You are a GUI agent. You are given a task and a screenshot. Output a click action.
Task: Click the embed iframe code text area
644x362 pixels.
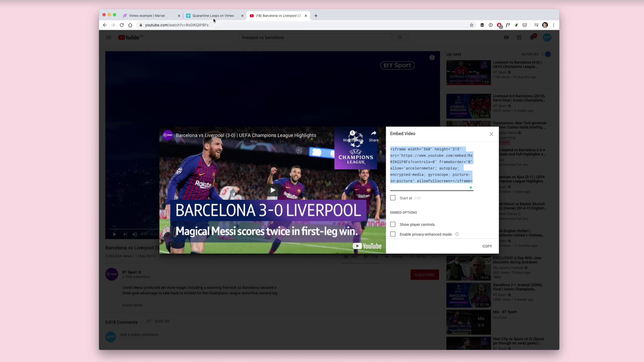431,165
